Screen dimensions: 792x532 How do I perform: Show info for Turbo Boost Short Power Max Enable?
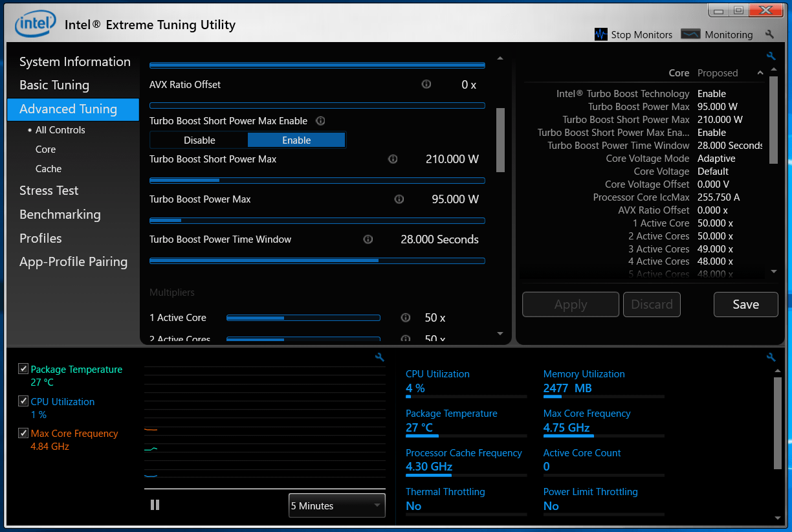[320, 120]
